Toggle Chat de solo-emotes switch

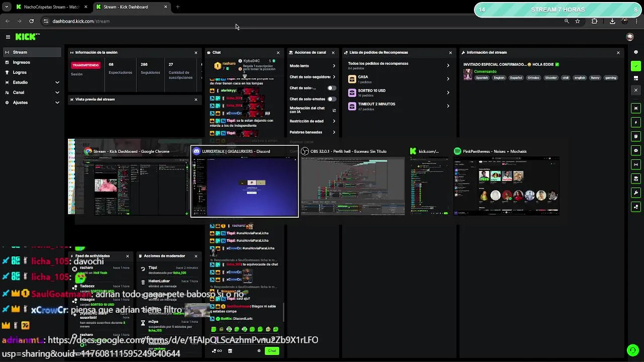point(332,99)
